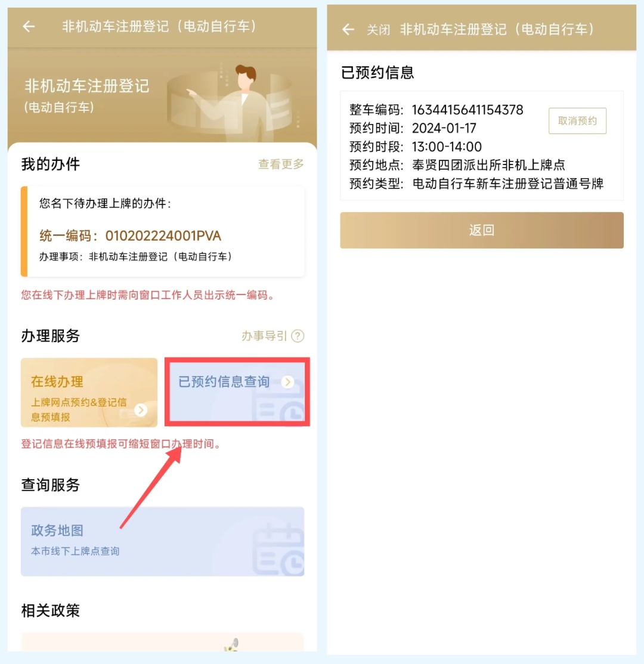Tap 关闭 in the header
This screenshot has width=644, height=664.
pos(378,30)
